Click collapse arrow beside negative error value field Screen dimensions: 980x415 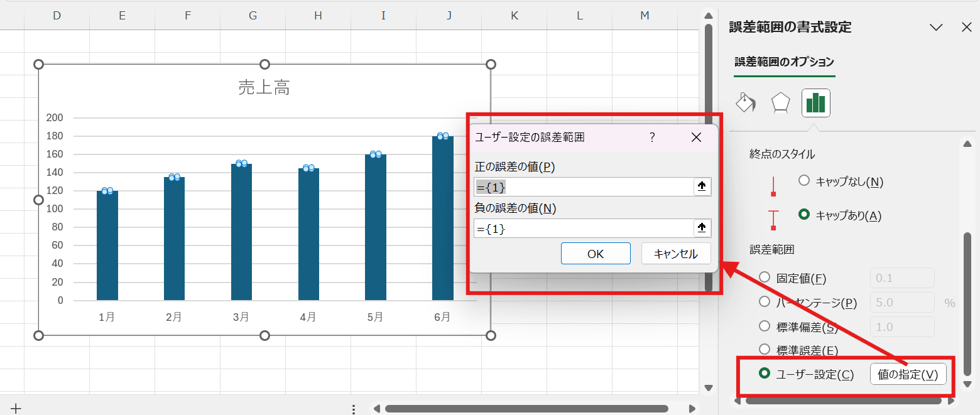[x=702, y=227]
